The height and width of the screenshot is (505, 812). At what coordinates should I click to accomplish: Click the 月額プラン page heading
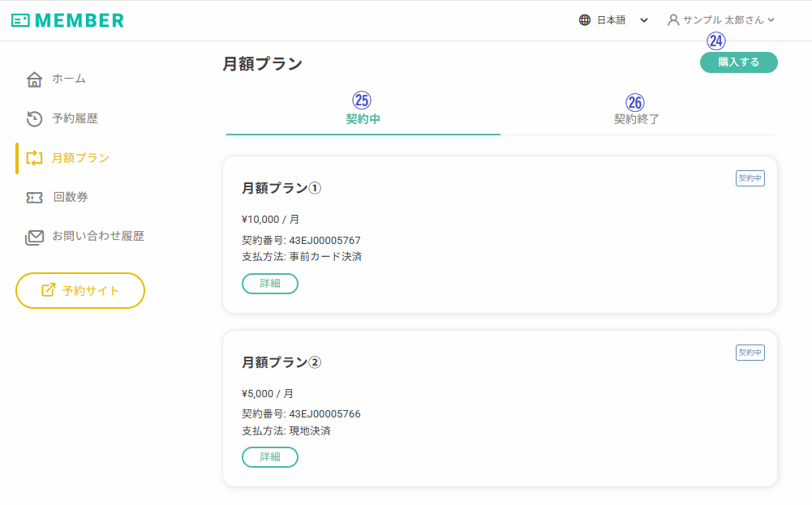[263, 64]
